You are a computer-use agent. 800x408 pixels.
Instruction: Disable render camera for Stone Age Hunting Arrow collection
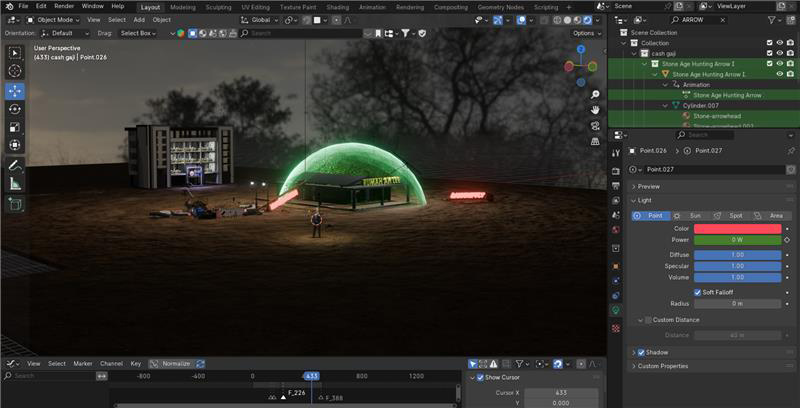click(790, 64)
